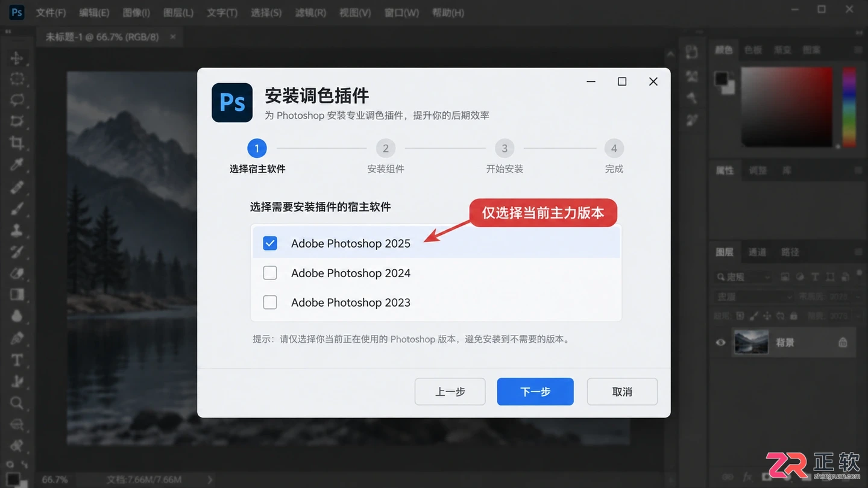
Task: Click step 3 开始安装 indicator
Action: (505, 148)
